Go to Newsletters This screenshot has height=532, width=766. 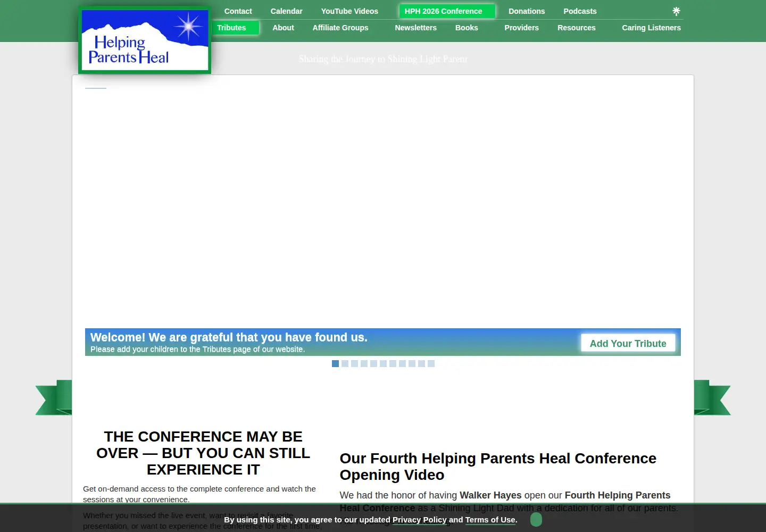pos(415,28)
